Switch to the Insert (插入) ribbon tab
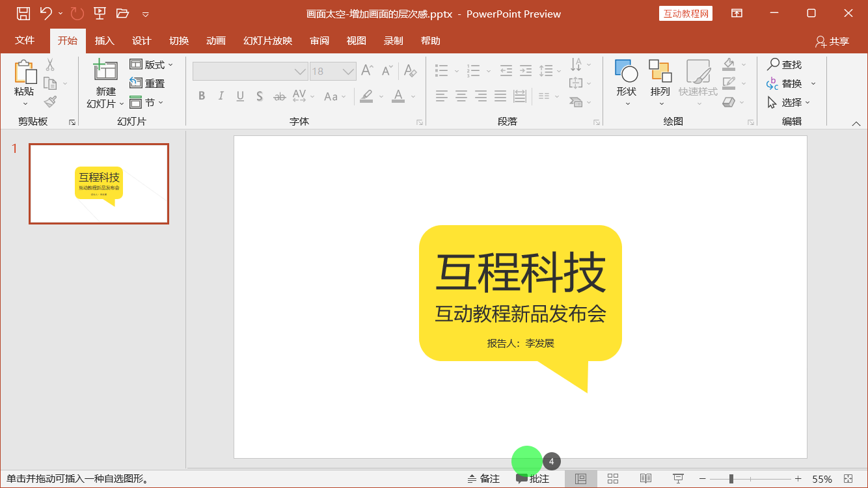 click(105, 40)
